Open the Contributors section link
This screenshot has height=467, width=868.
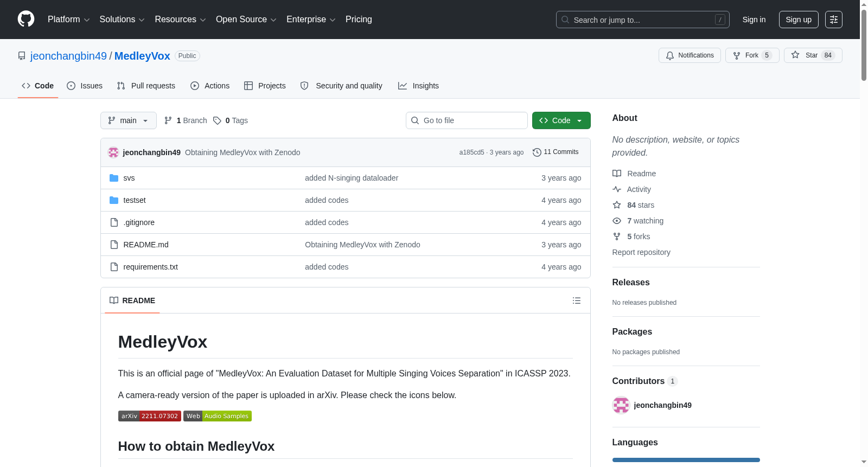coord(644,381)
